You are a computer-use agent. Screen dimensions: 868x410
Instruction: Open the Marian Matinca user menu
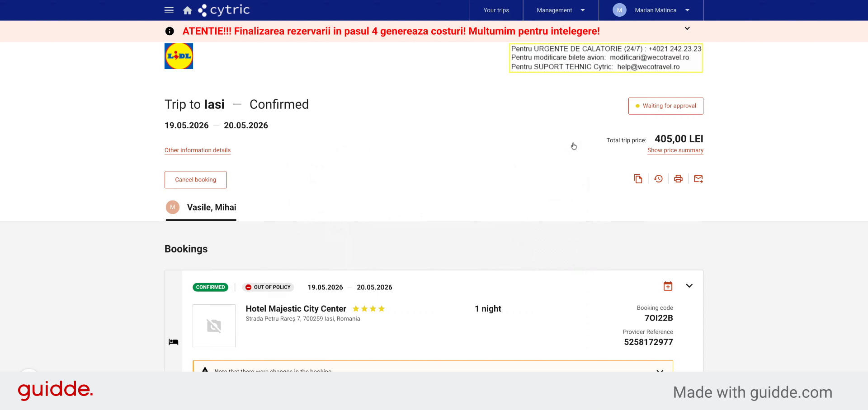coord(651,10)
